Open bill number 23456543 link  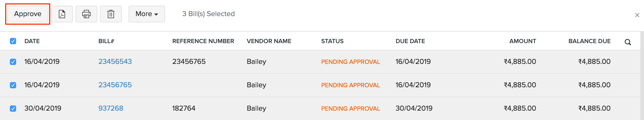pos(115,62)
